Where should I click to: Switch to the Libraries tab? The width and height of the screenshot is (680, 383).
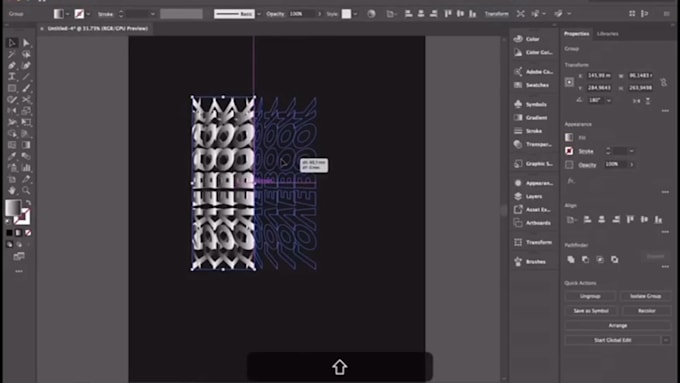[x=607, y=34]
